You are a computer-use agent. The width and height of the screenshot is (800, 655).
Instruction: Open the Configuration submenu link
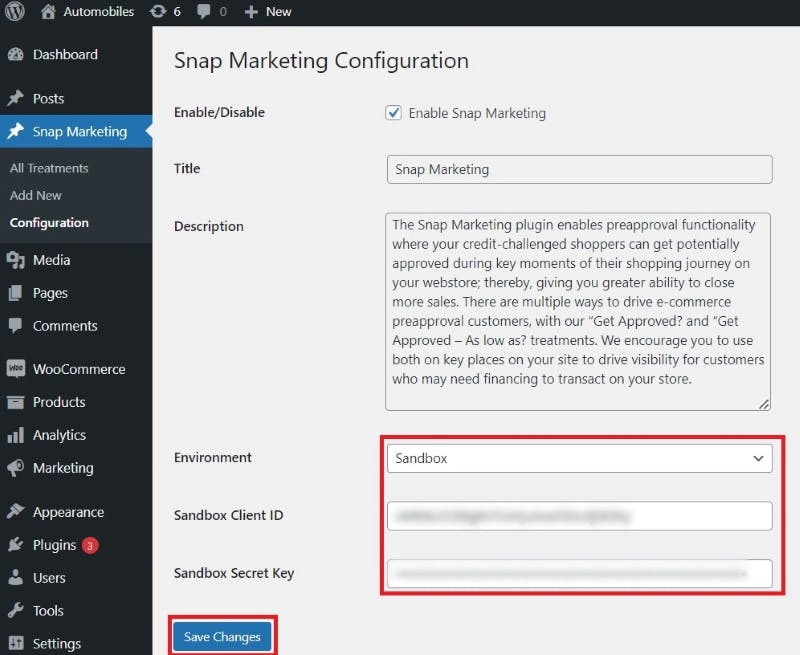tap(49, 223)
